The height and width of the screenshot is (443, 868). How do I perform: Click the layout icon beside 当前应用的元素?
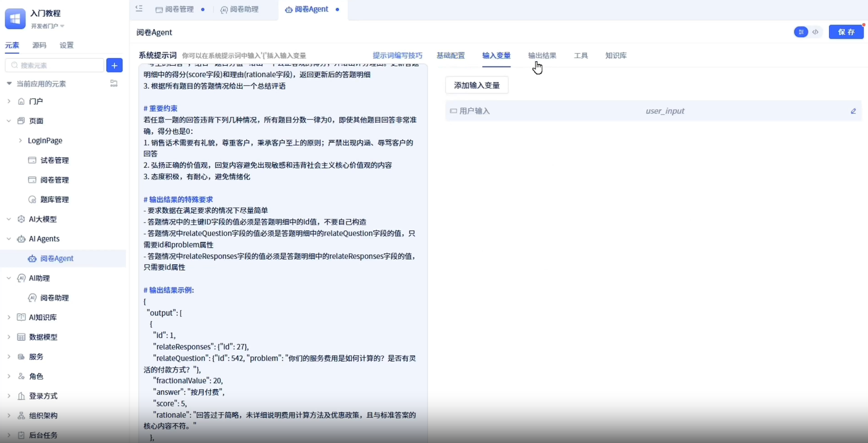[114, 83]
